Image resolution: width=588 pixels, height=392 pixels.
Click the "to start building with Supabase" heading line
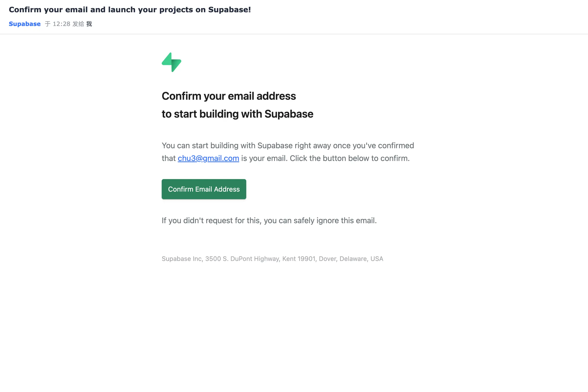click(237, 114)
